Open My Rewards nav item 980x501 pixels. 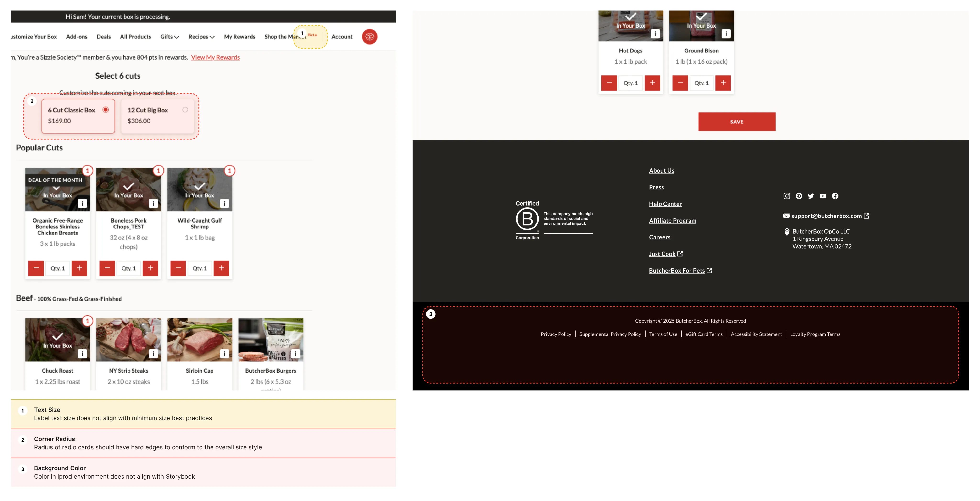click(240, 37)
